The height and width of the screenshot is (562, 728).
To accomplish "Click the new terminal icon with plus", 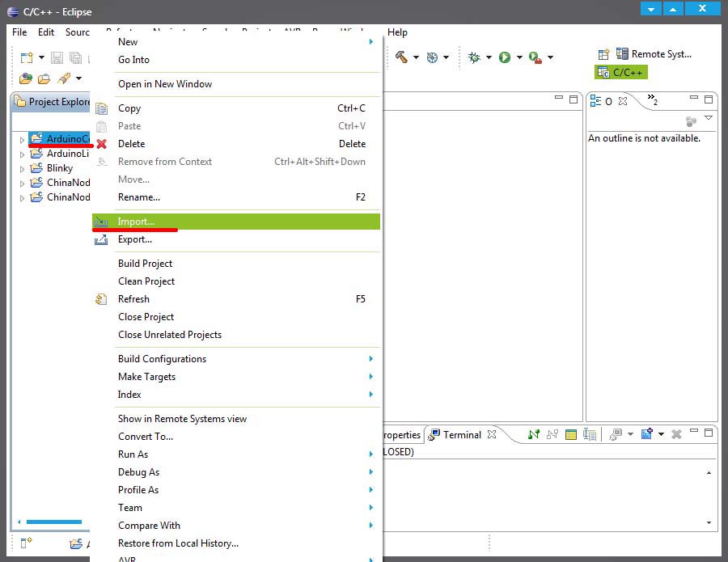I will (647, 434).
